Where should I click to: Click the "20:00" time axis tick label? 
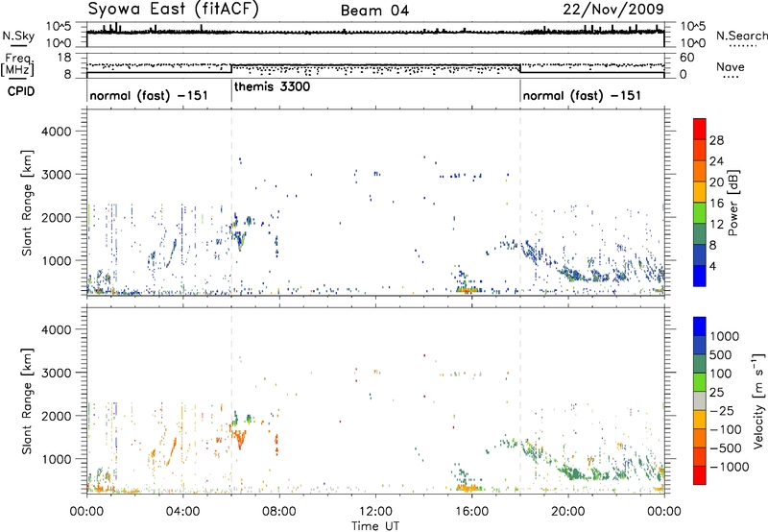568,512
